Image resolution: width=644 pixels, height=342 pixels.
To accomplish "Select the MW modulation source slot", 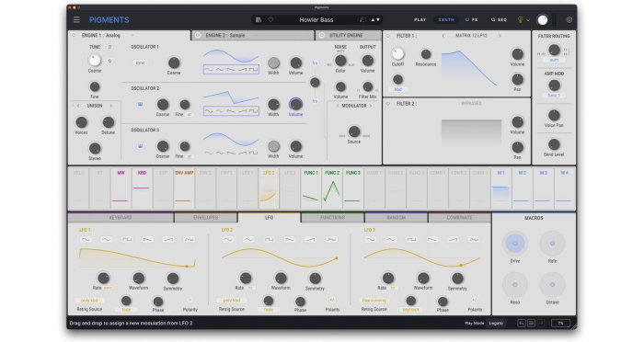I will [x=121, y=188].
